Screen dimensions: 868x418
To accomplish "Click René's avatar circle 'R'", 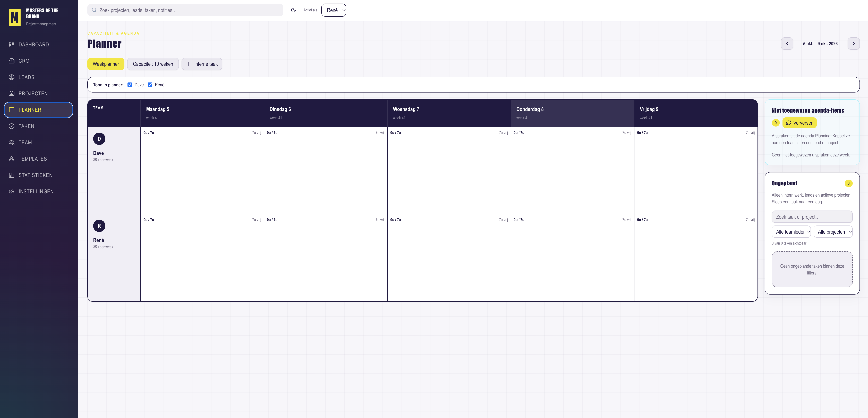I will [x=99, y=226].
